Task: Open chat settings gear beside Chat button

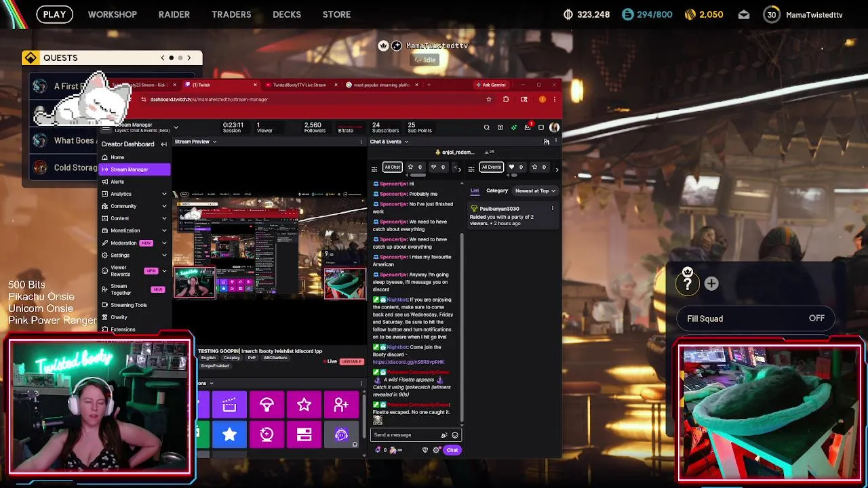Action: (435, 450)
